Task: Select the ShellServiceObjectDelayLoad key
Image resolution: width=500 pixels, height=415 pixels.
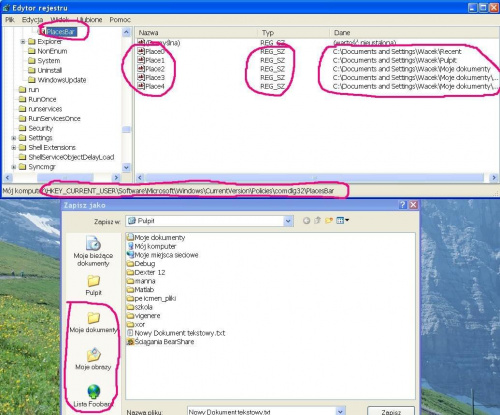Action: tap(71, 157)
